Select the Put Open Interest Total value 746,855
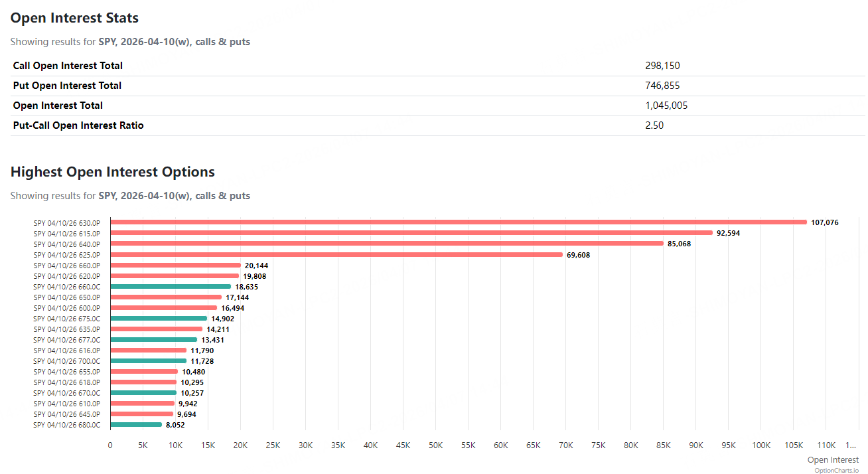Viewport: 868px width, 474px height. tap(662, 86)
